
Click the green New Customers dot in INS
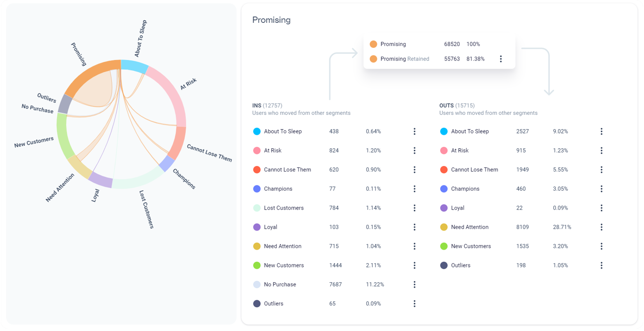pyautogui.click(x=257, y=265)
